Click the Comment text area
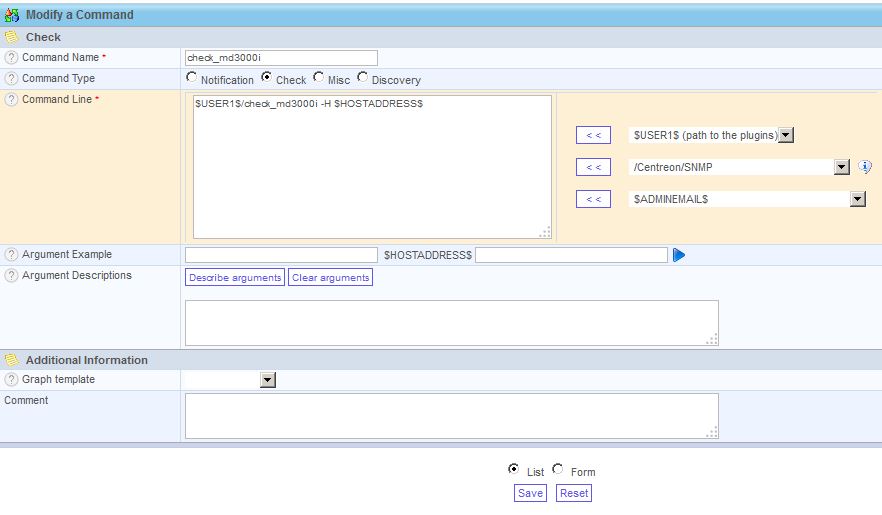 tap(452, 416)
